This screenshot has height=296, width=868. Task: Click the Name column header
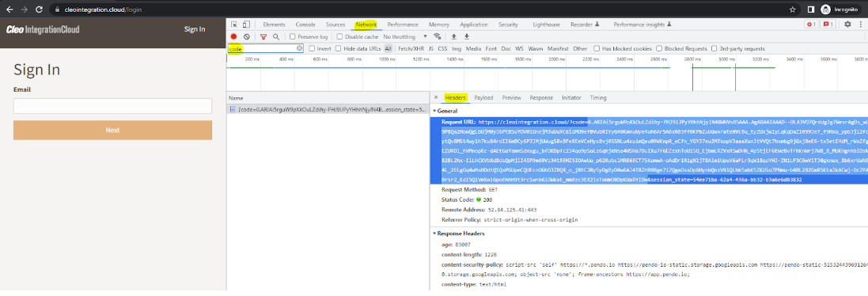[x=328, y=97]
